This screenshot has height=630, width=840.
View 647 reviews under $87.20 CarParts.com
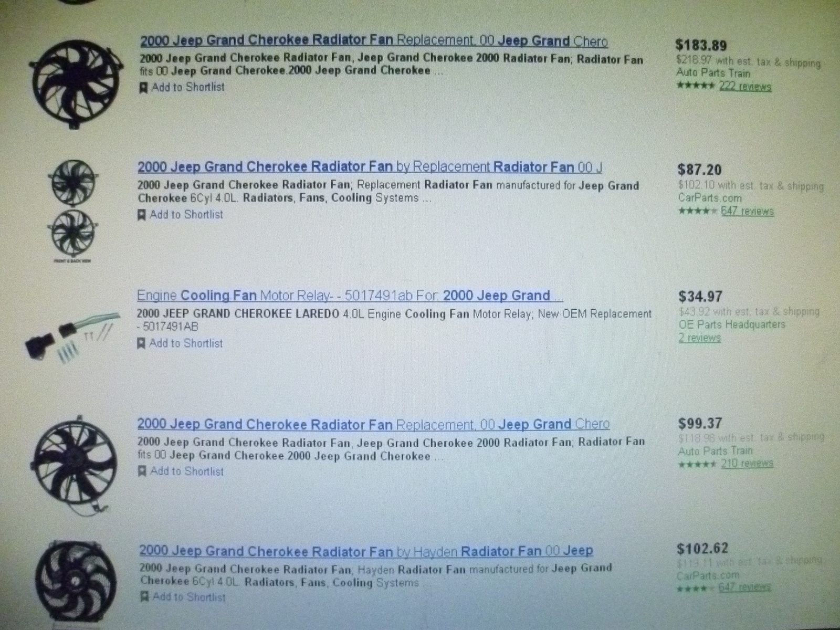pyautogui.click(x=747, y=211)
